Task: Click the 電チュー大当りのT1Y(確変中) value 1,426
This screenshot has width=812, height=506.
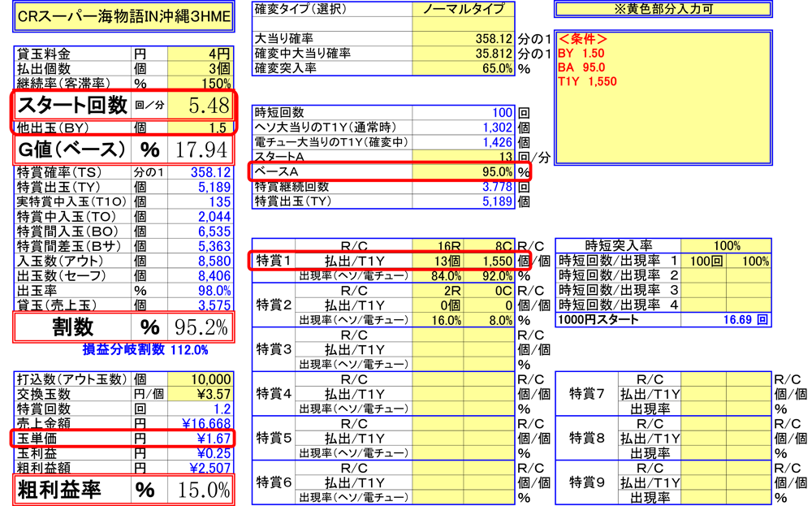Action: tap(464, 142)
